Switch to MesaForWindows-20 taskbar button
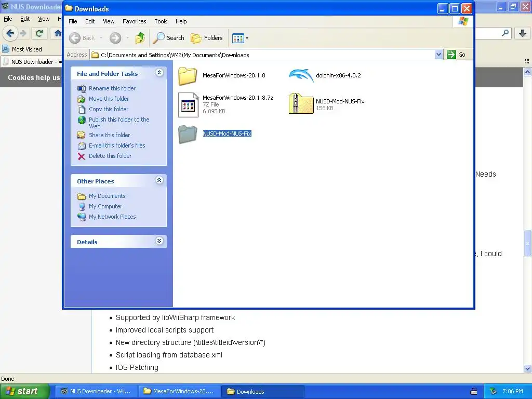Image resolution: width=532 pixels, height=399 pixels. [x=179, y=391]
